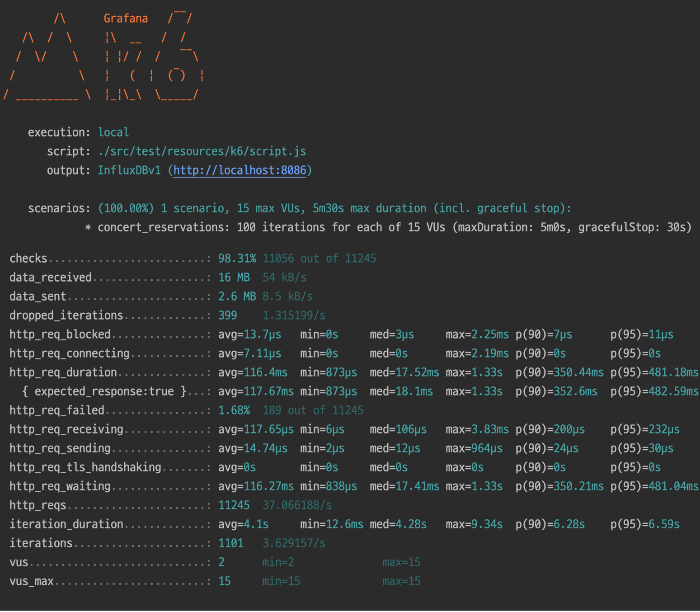The image size is (700, 612).
Task: Click the 1.315199/s rate
Action: tap(294, 315)
